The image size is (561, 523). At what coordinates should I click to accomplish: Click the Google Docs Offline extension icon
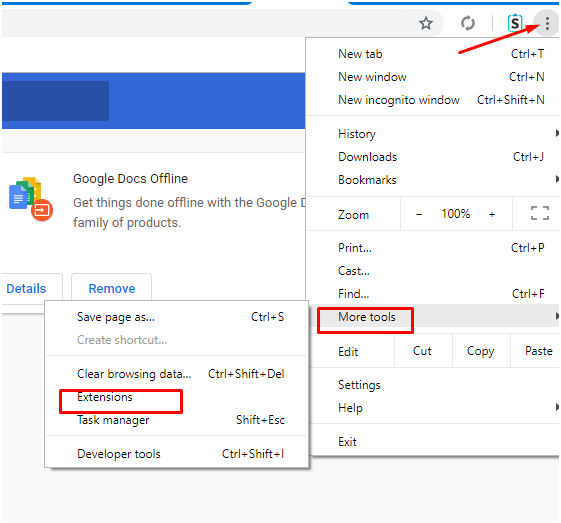click(31, 199)
